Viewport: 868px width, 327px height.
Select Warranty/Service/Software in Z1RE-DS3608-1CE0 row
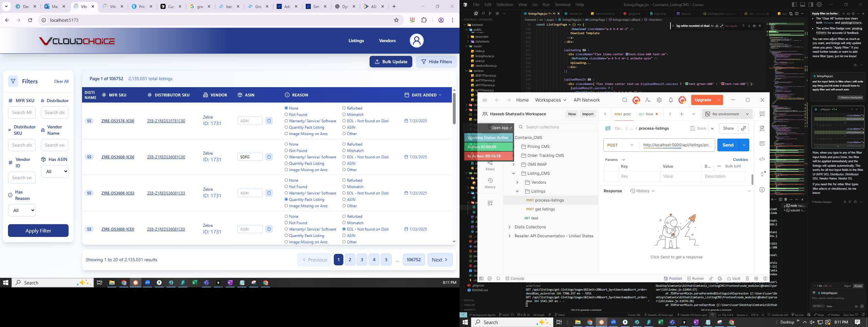(x=286, y=229)
